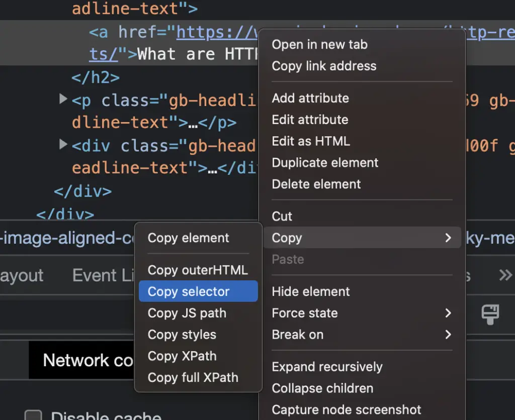Expand the Break on submenu arrow

(x=448, y=335)
